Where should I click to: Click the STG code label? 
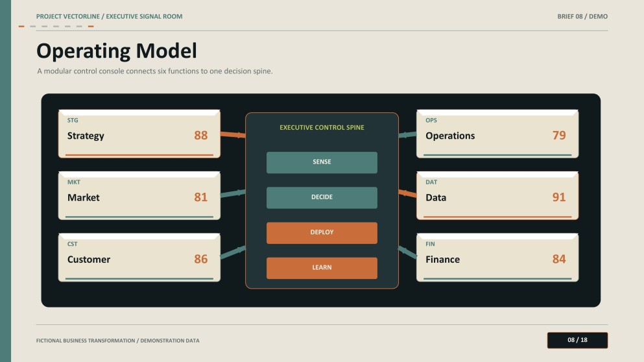click(x=73, y=121)
